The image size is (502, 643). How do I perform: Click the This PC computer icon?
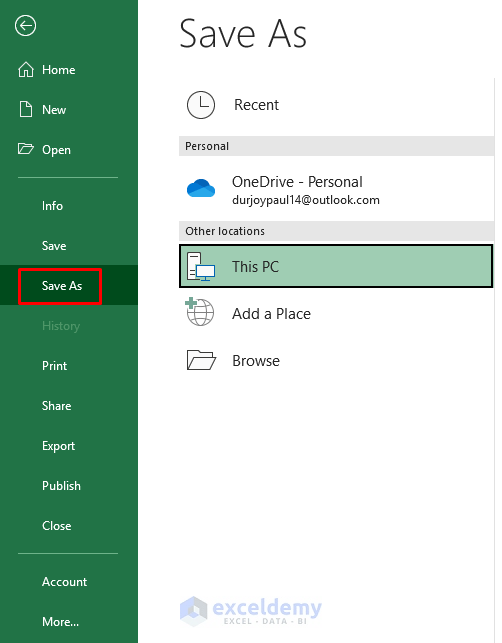(201, 267)
